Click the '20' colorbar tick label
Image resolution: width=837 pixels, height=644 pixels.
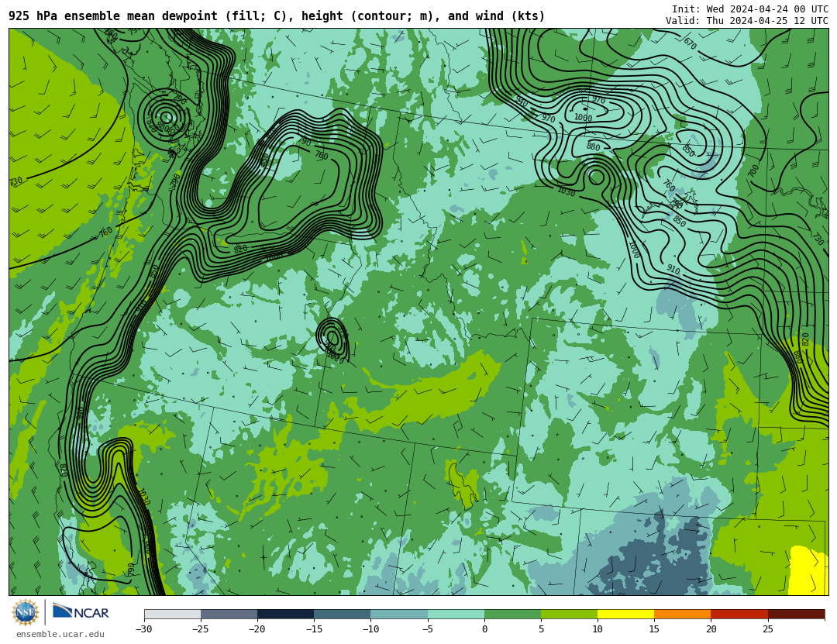711,629
